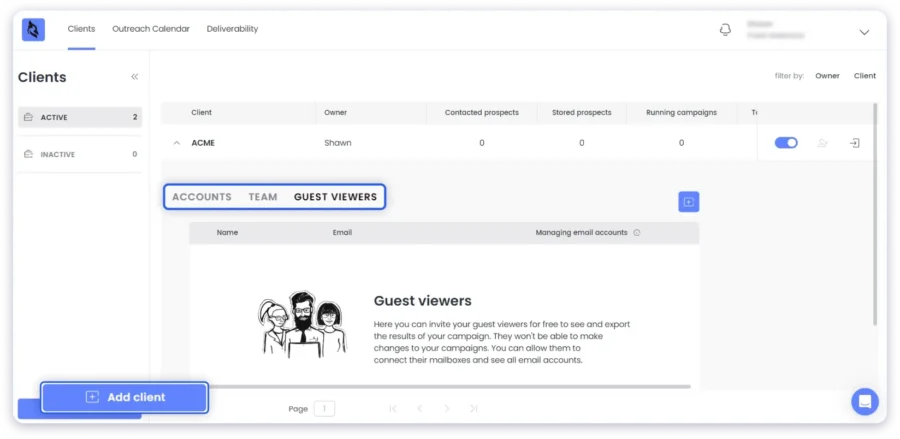
Task: Jump to the last page
Action: (474, 409)
